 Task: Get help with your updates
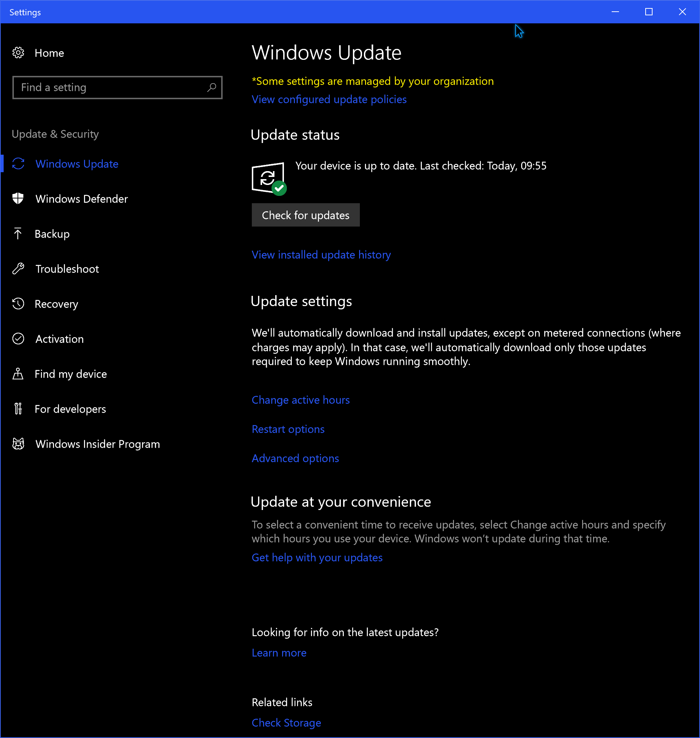tap(316, 557)
